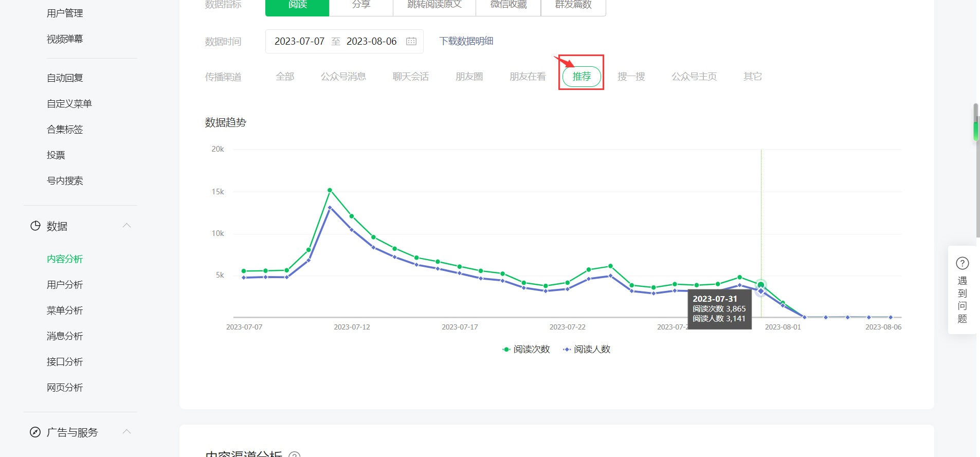Open the calendar date picker icon
This screenshot has height=457, width=980.
click(411, 41)
